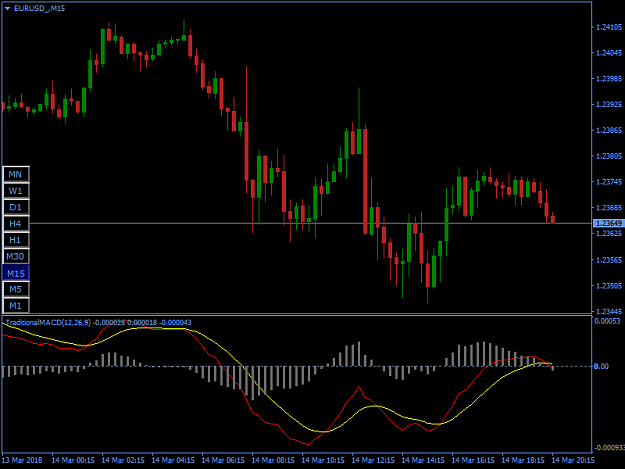This screenshot has height=469, width=625.
Task: Click the 1.24105 price scale label
Action: pos(608,27)
